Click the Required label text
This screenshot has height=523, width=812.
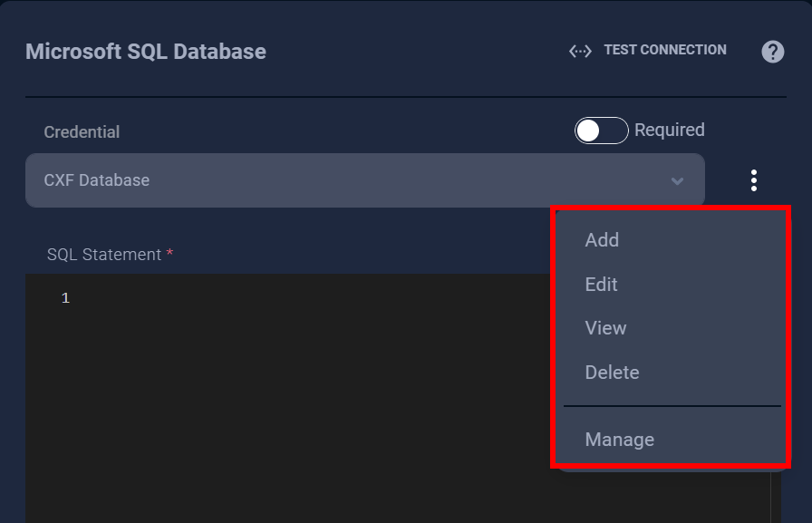coord(669,131)
